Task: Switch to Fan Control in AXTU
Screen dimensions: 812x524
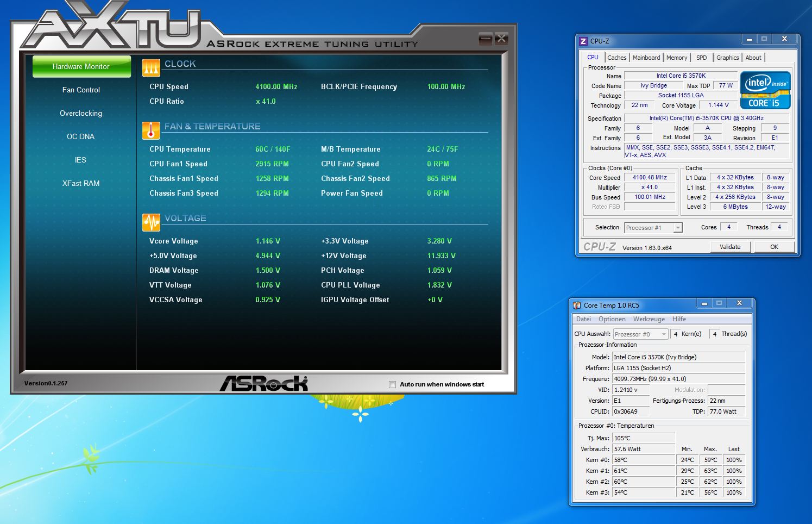Action: click(x=81, y=90)
